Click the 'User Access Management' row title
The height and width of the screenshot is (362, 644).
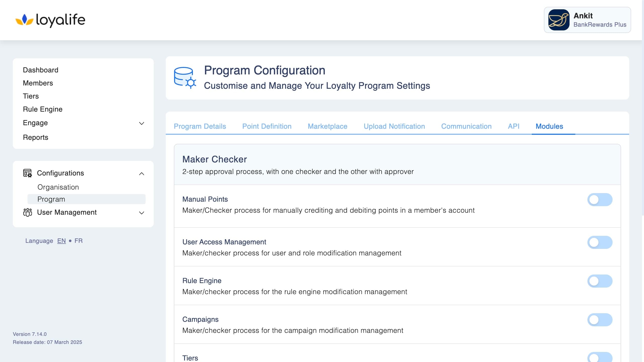point(224,242)
